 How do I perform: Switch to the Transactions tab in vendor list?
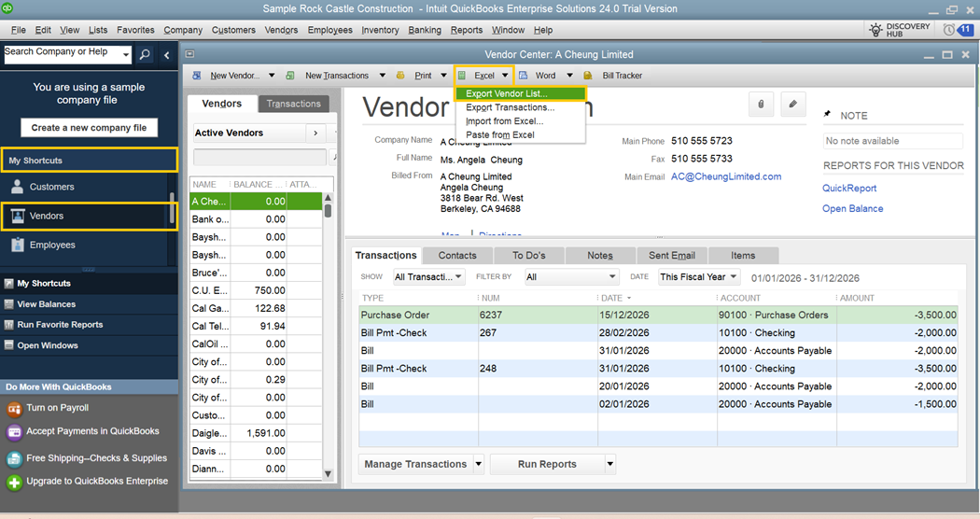pyautogui.click(x=294, y=104)
